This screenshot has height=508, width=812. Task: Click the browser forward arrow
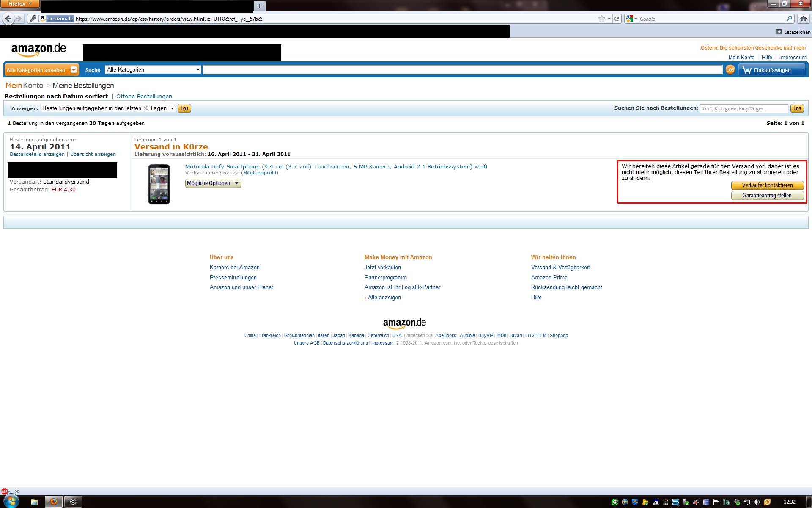coord(19,19)
